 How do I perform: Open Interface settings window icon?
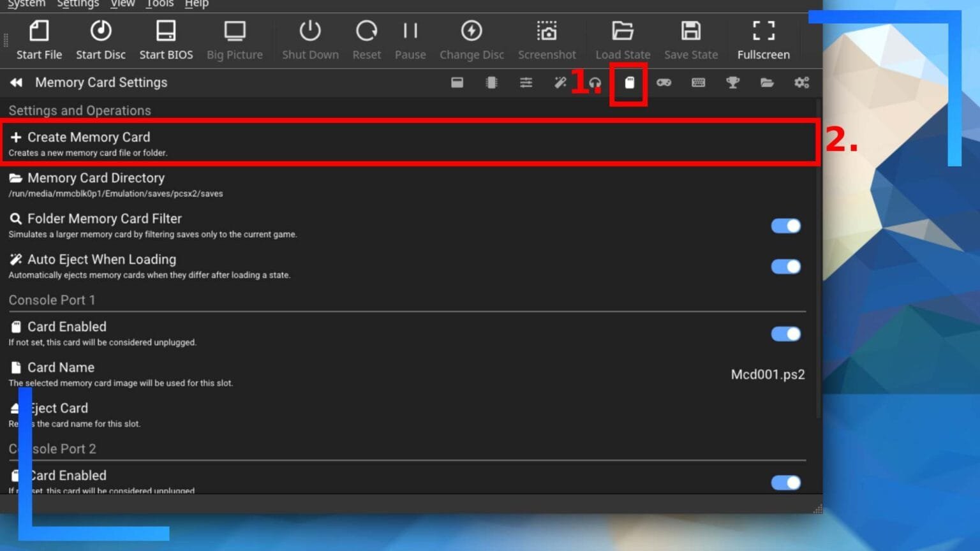457,82
